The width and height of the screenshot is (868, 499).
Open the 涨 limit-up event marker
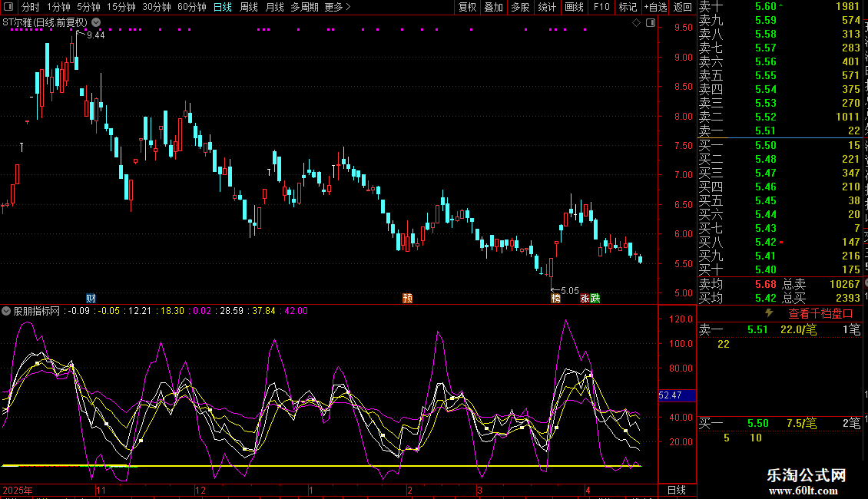tap(585, 298)
